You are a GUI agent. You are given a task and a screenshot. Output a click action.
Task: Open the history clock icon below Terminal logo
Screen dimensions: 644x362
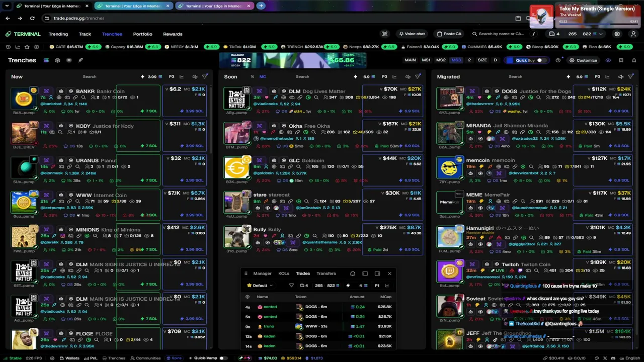tap(8, 47)
